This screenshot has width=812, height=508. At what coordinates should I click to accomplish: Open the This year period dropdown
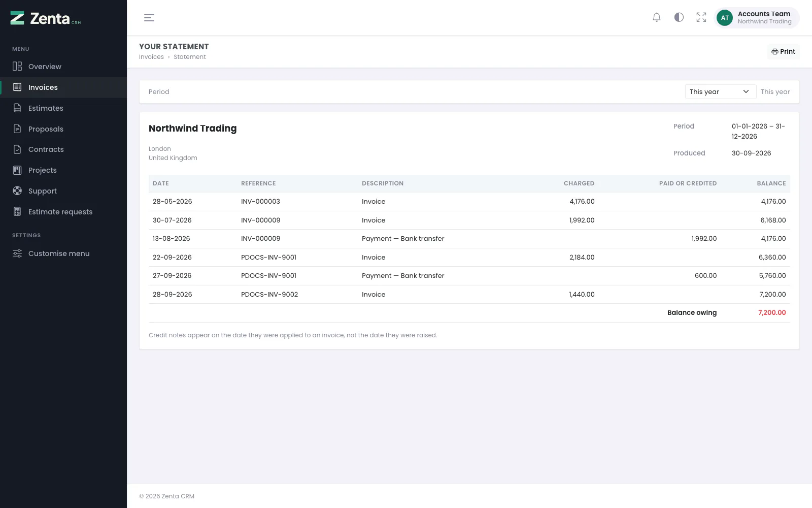point(720,91)
